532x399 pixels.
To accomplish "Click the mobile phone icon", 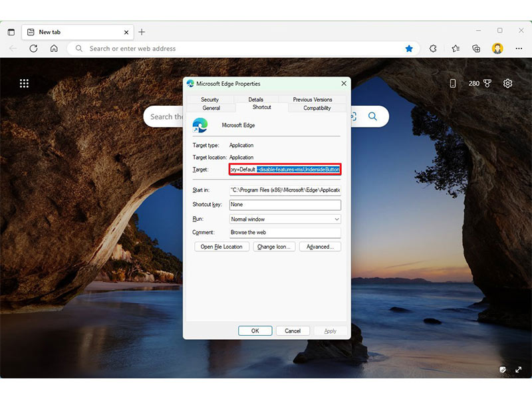I will tap(453, 84).
